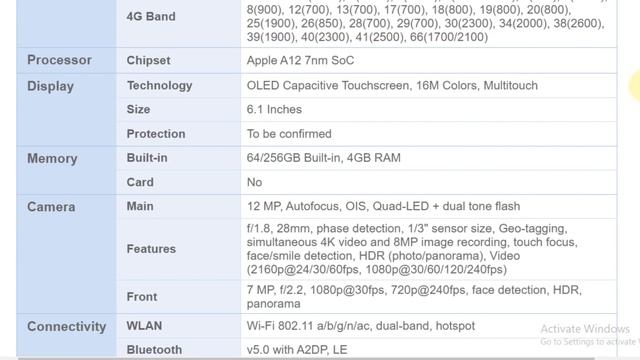Click the 4G Band row label
Screen dimensions: 640x360
151,16
